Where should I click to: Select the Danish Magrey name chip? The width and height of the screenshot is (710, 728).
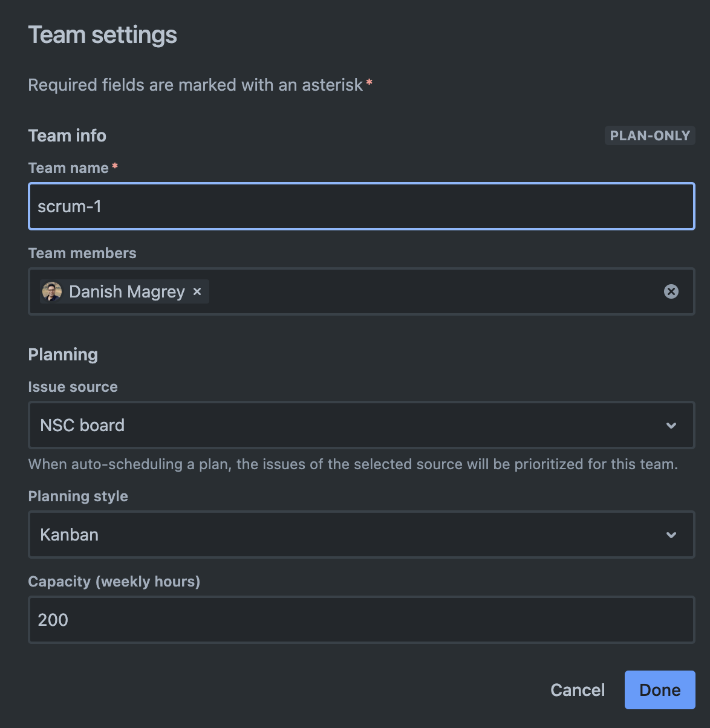(x=127, y=291)
